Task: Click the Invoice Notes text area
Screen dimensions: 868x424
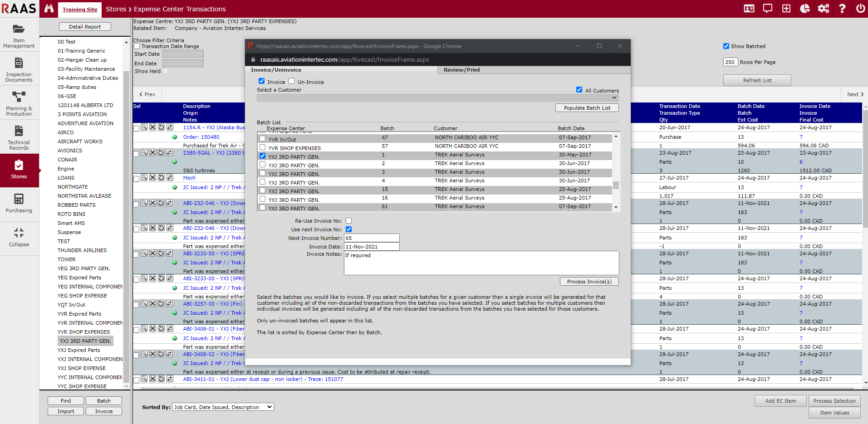Action: [x=481, y=263]
